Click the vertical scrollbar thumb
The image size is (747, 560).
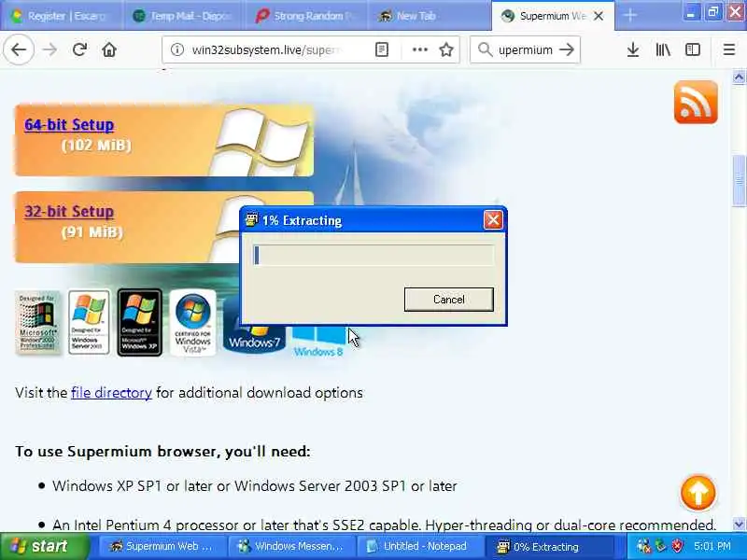click(739, 181)
